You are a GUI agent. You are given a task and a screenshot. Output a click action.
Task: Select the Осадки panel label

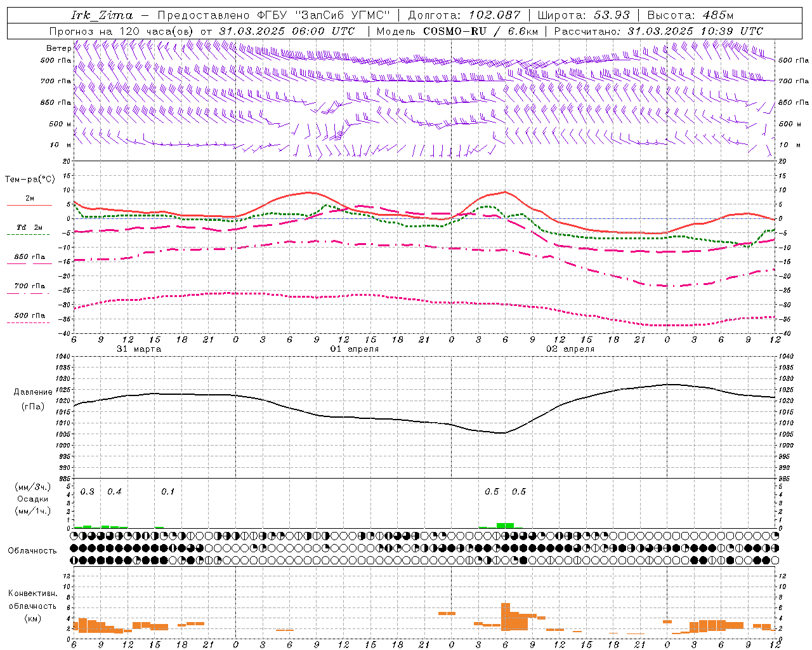(33, 499)
